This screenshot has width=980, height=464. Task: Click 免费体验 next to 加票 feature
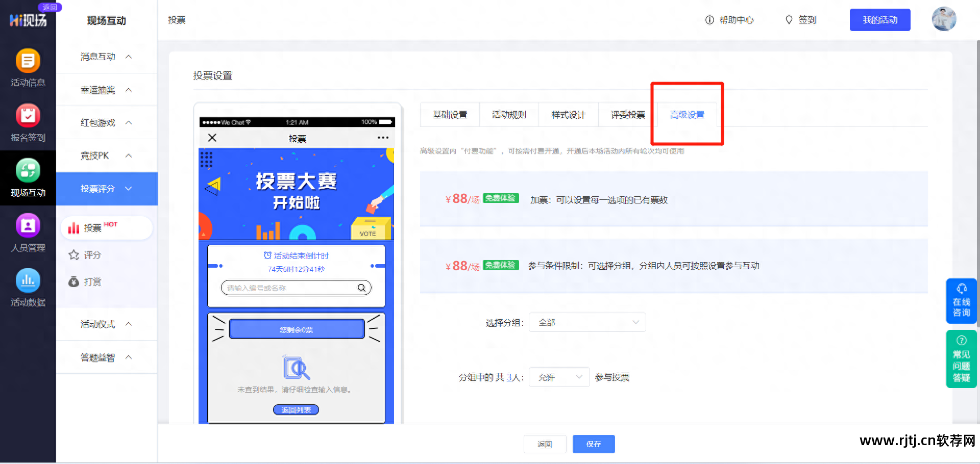click(x=500, y=198)
